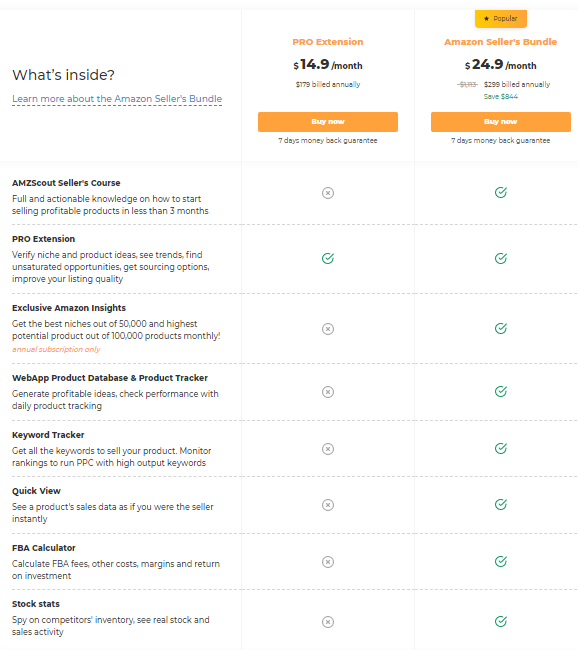Click Buy now under PRO Extension
The width and height of the screenshot is (578, 650).
pos(328,122)
